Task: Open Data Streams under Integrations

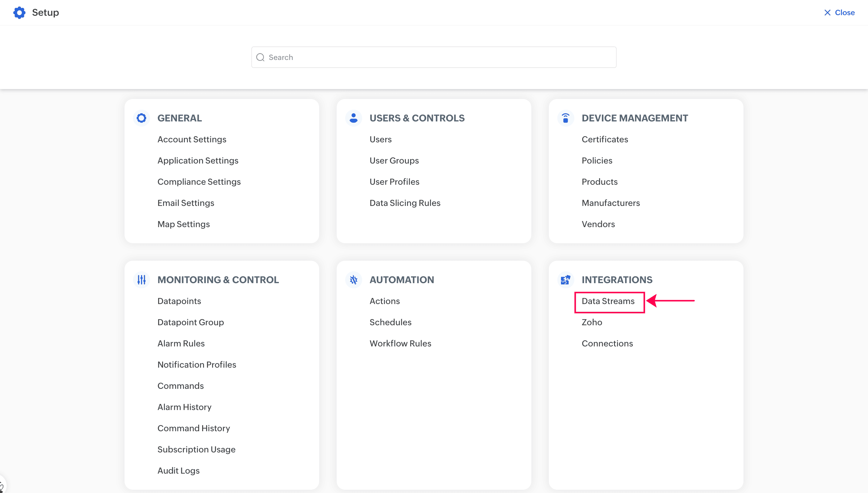Action: 608,301
